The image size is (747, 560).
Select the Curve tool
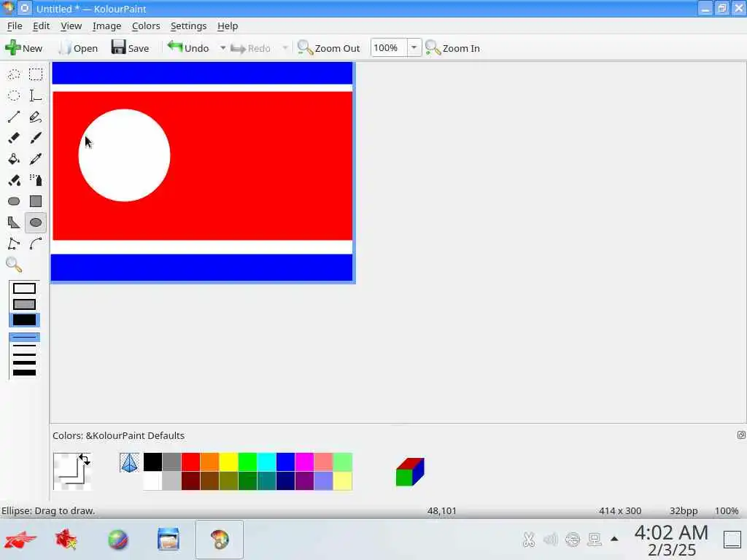[36, 244]
